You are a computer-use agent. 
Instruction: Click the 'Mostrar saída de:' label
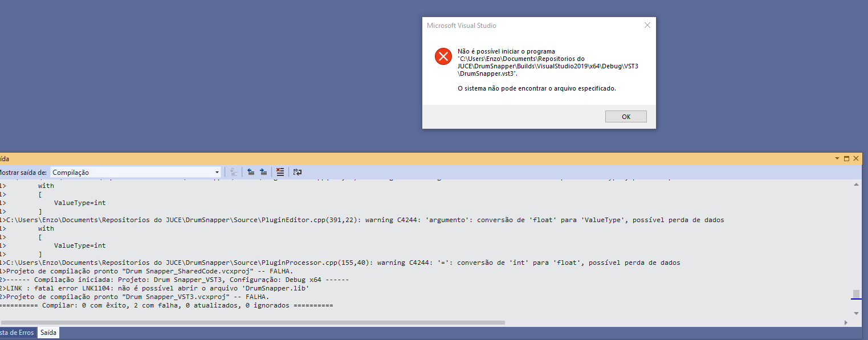coord(23,172)
